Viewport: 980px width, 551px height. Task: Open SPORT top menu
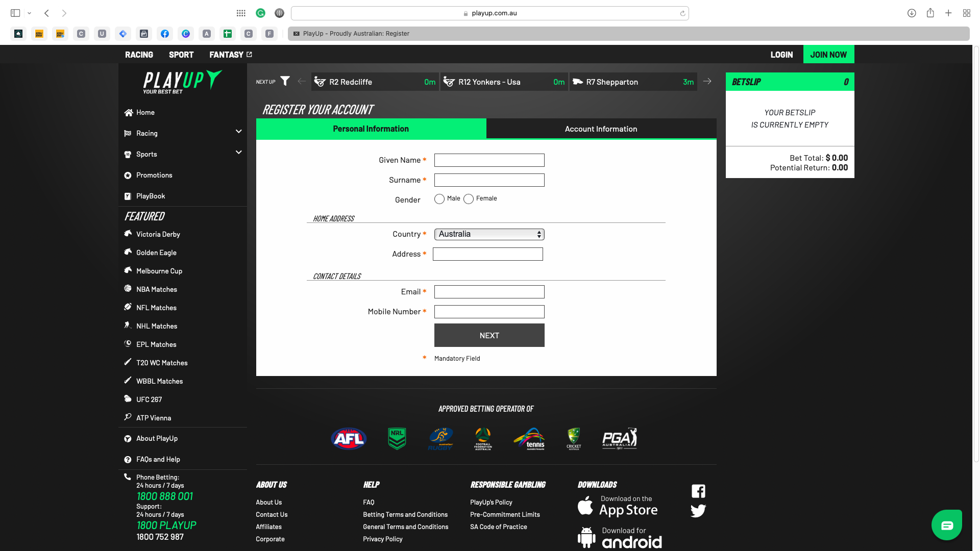[x=181, y=55]
